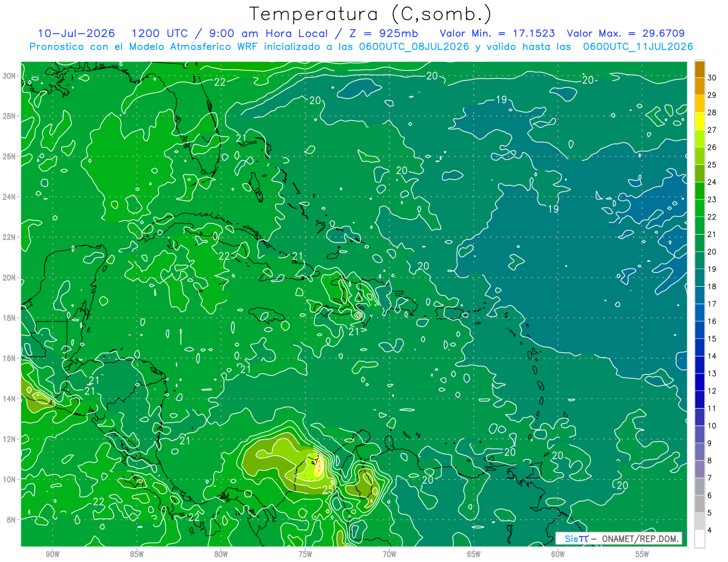The height and width of the screenshot is (562, 728).
Task: Click the "25" contour label on the map
Action: pyautogui.click(x=328, y=489)
